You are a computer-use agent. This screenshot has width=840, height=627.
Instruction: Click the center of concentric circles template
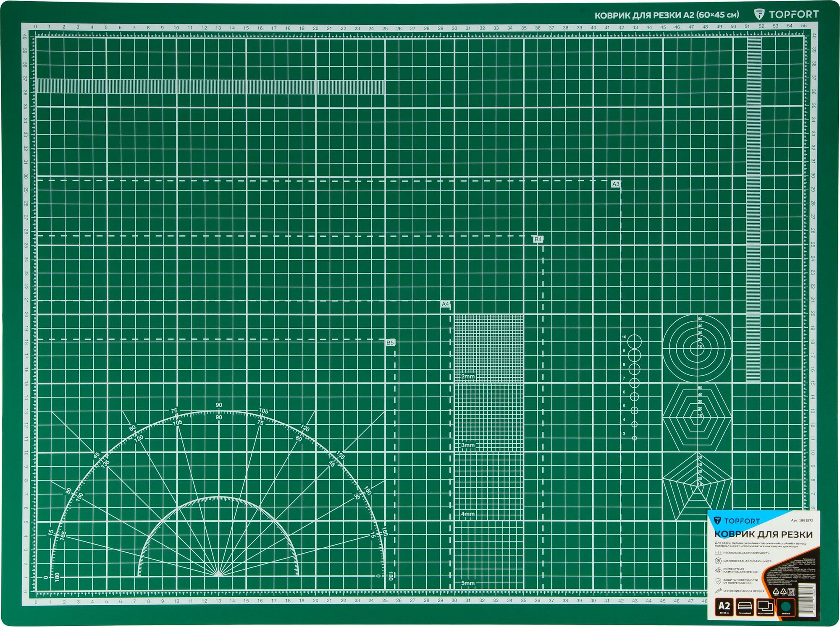697,347
